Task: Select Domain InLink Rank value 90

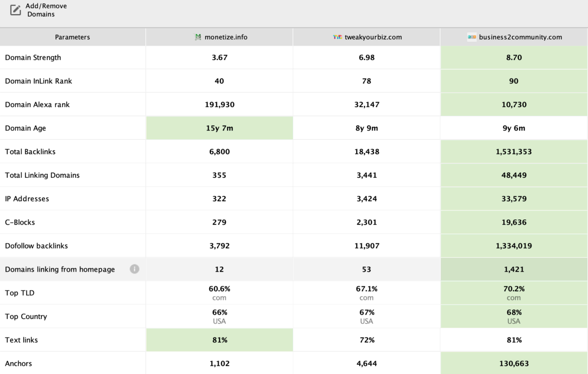Action: tap(514, 81)
